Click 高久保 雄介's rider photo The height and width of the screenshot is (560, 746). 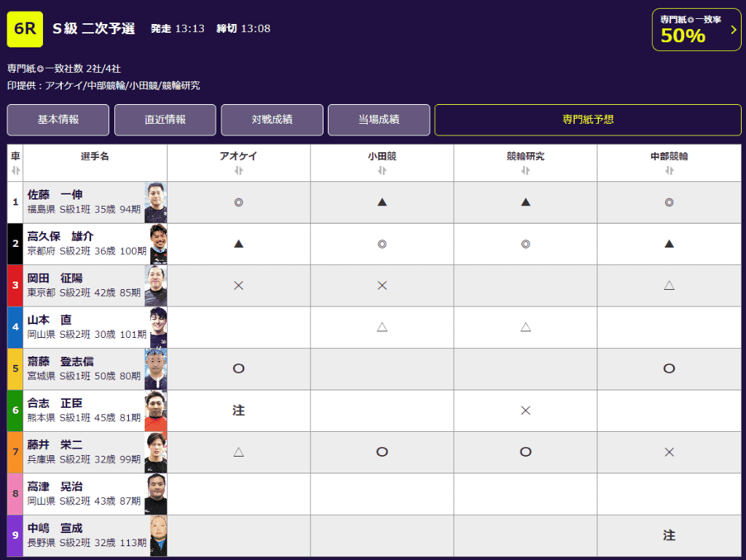pyautogui.click(x=157, y=244)
